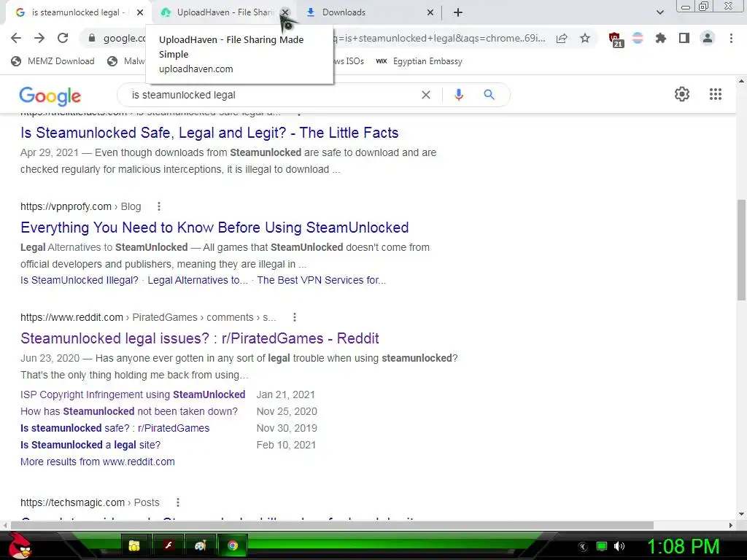Open 'Is steamunlocked safe? : r/PiratedGames' thread
The image size is (747, 560).
[x=115, y=427]
